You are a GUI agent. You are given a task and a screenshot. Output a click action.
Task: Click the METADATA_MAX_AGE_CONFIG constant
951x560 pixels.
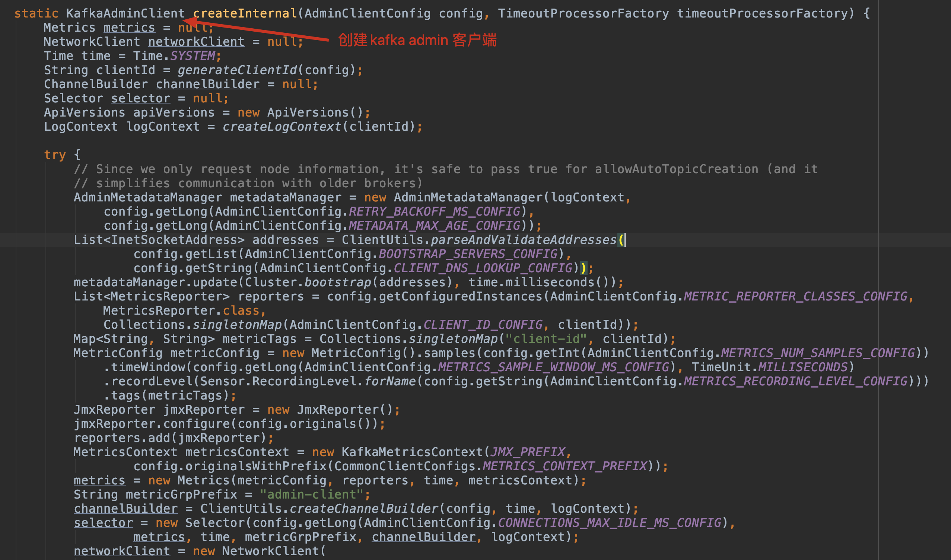pos(435,226)
